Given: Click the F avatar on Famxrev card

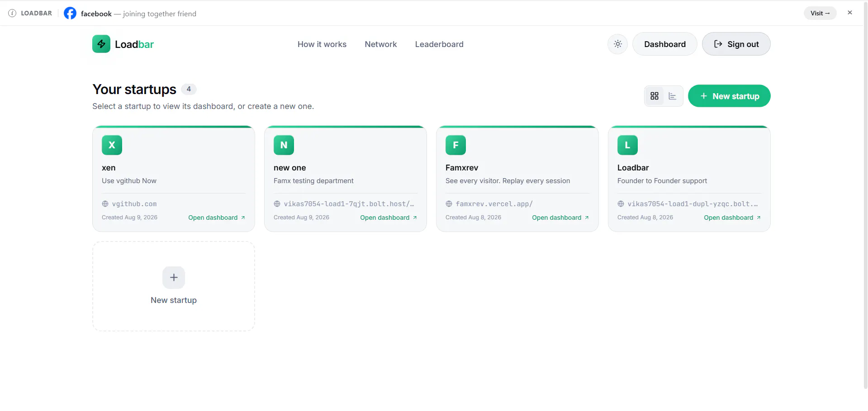Looking at the screenshot, I should tap(455, 145).
